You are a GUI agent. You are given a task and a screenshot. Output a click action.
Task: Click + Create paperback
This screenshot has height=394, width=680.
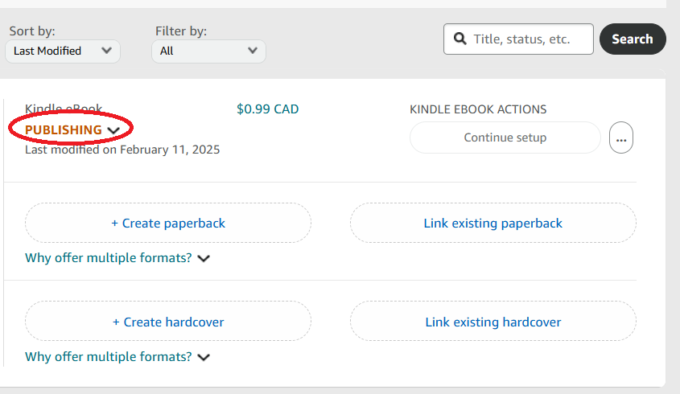click(168, 223)
